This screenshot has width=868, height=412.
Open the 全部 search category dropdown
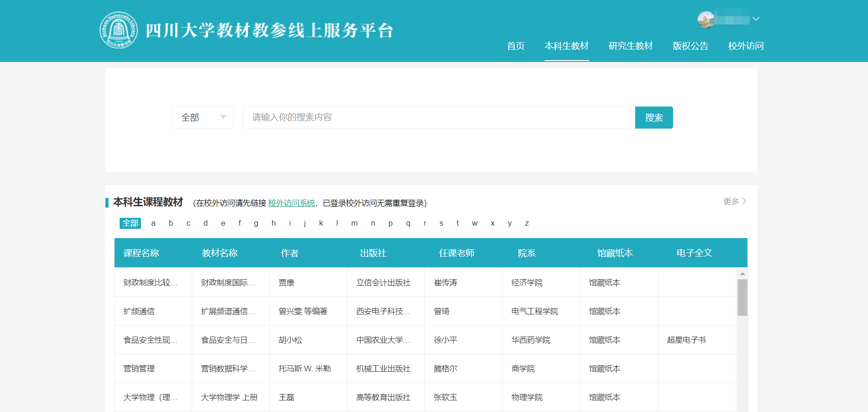[x=202, y=117]
